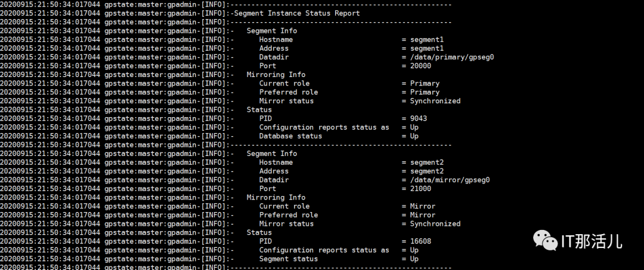Screen dimensions: 644x270
Task: Click the Segment status label
Action: tap(289, 259)
